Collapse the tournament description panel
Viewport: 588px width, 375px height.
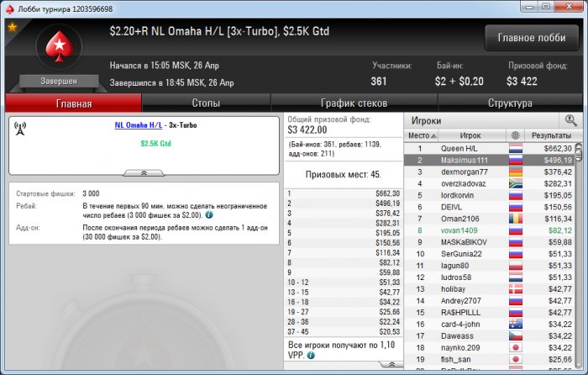144,172
